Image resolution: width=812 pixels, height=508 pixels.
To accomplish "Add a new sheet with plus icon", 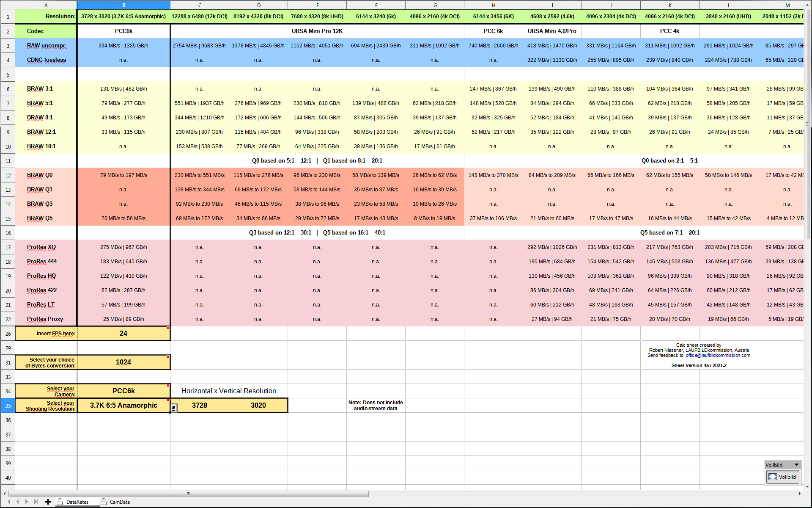I will tap(48, 502).
